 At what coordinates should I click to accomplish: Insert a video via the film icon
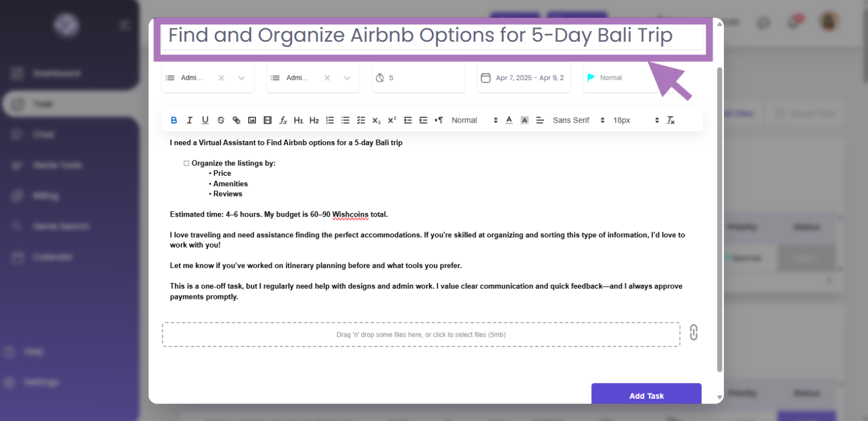268,120
